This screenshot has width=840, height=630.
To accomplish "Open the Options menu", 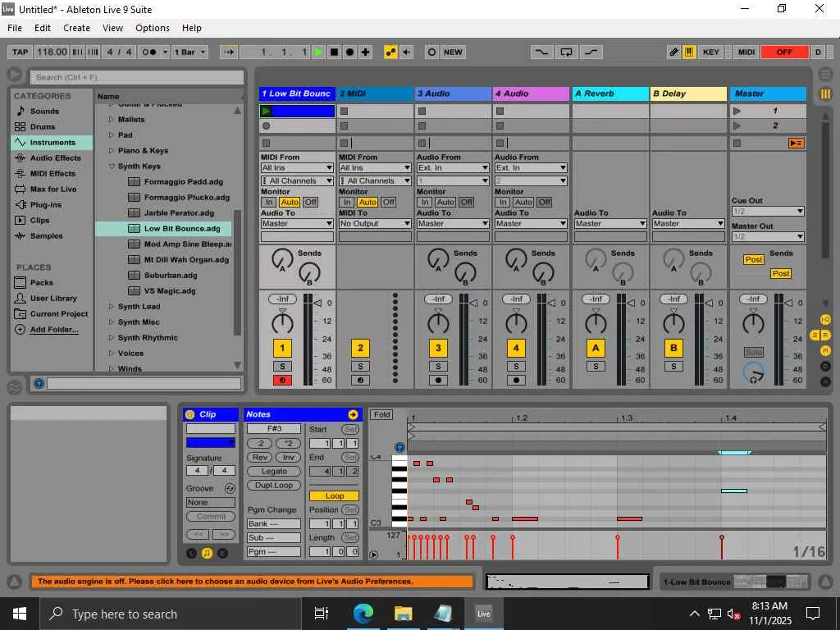I will pos(153,28).
